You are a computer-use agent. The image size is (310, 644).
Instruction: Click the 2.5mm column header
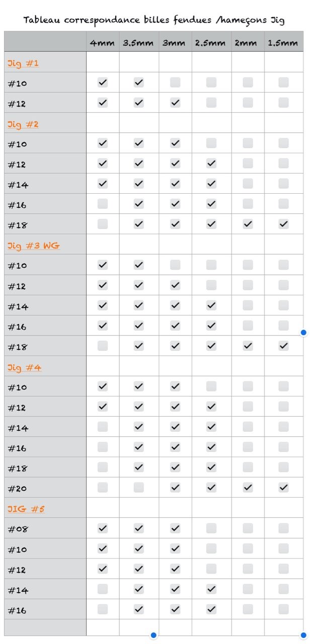coord(211,43)
